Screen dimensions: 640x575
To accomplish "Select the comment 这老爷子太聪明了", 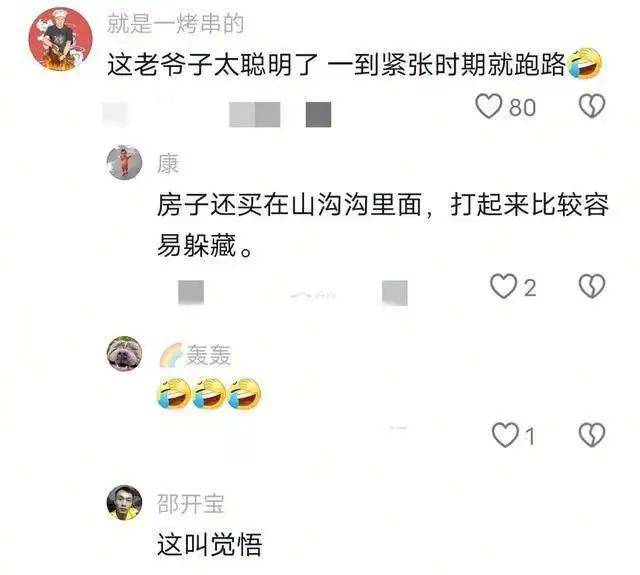I will (x=212, y=64).
